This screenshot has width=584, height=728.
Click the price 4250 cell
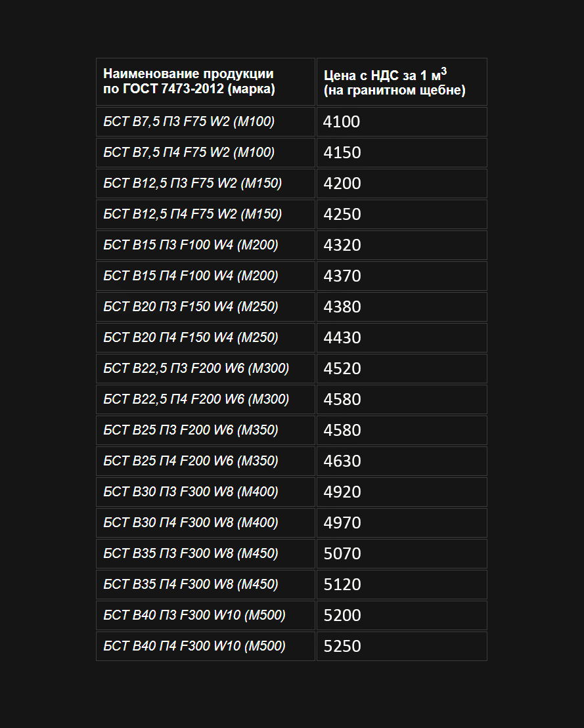tap(402, 214)
